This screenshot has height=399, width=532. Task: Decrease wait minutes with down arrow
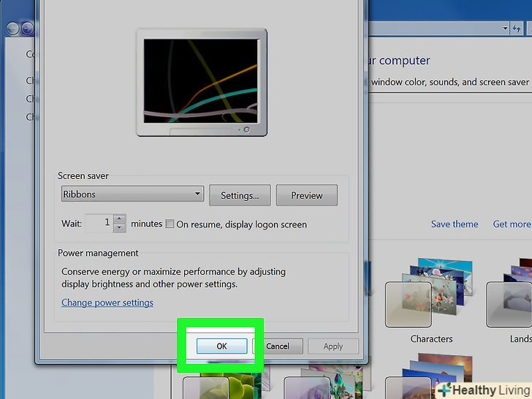(x=120, y=228)
